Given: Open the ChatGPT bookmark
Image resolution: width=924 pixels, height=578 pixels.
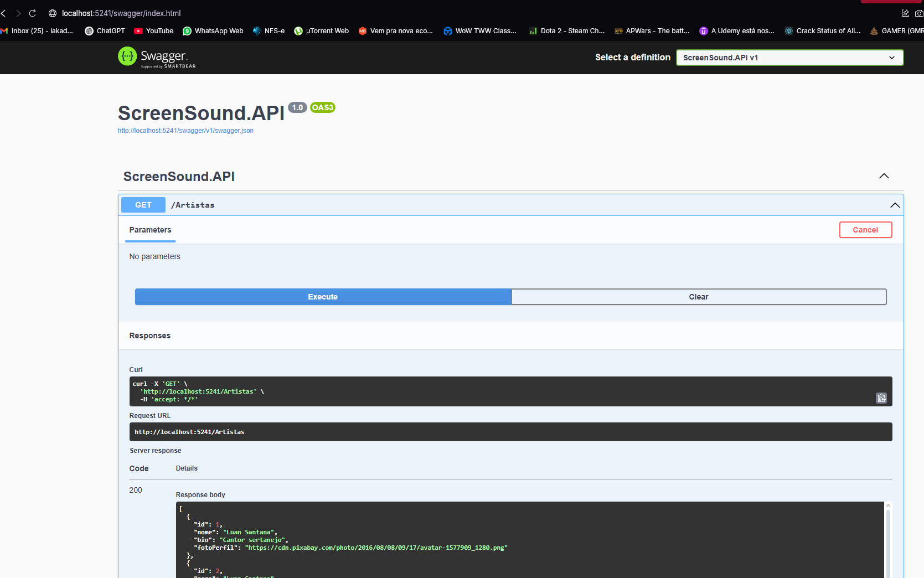Looking at the screenshot, I should [x=105, y=31].
